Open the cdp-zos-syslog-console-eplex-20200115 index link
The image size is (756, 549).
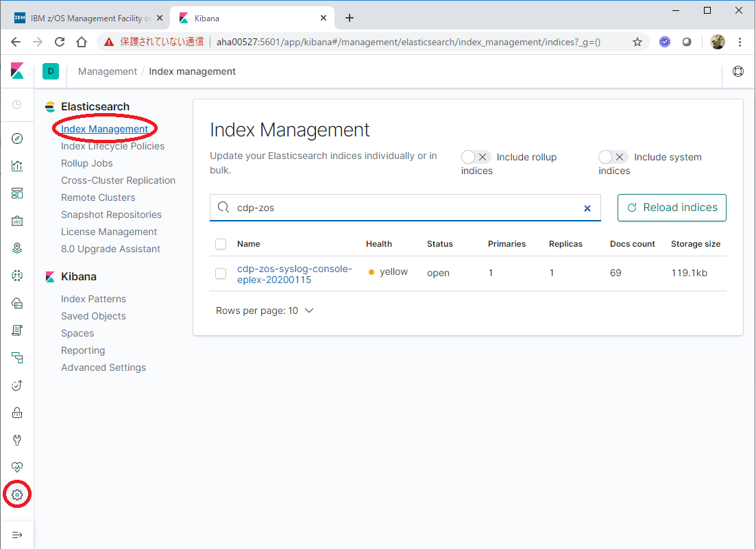295,273
